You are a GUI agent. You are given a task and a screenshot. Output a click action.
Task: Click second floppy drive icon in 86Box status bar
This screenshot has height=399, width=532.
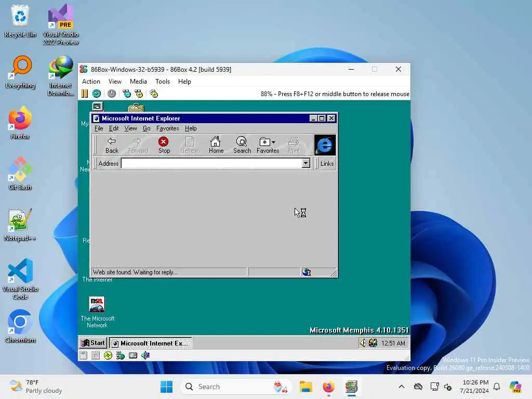pos(96,355)
